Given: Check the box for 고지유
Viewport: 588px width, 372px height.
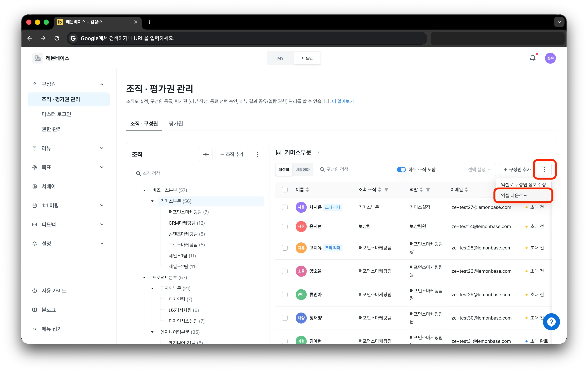Looking at the screenshot, I should [x=285, y=248].
